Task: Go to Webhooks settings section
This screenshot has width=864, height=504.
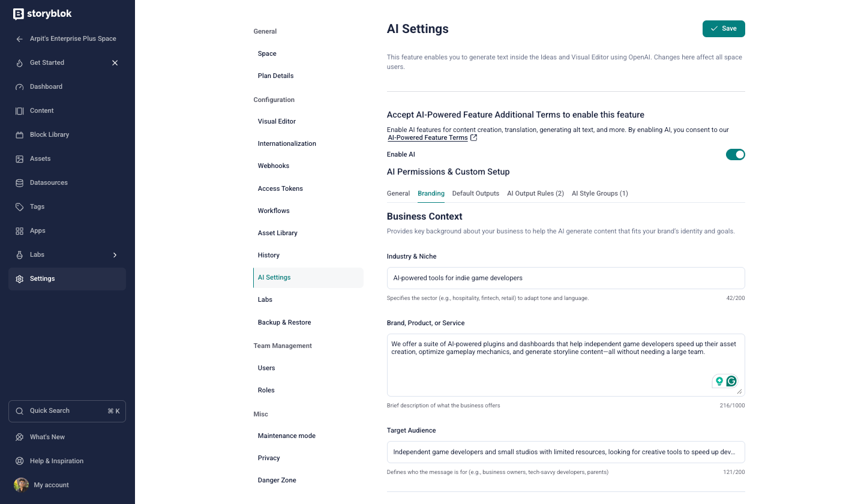Action: 274,166
